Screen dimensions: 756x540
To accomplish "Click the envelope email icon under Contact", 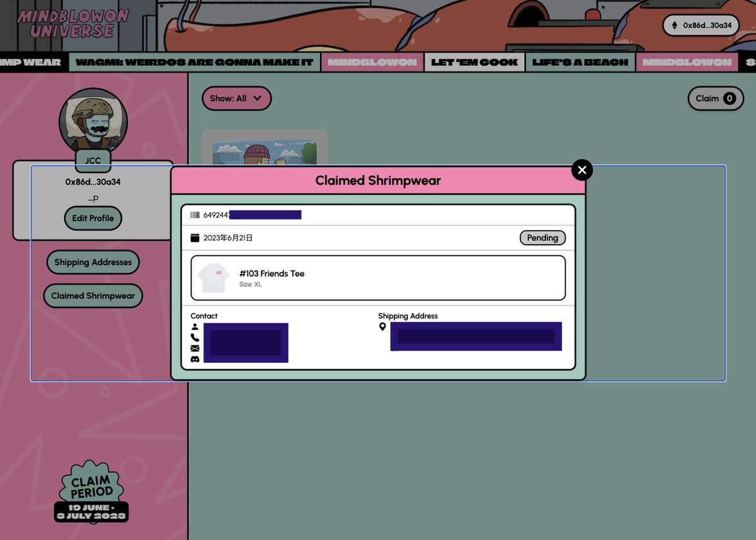I will (195, 348).
